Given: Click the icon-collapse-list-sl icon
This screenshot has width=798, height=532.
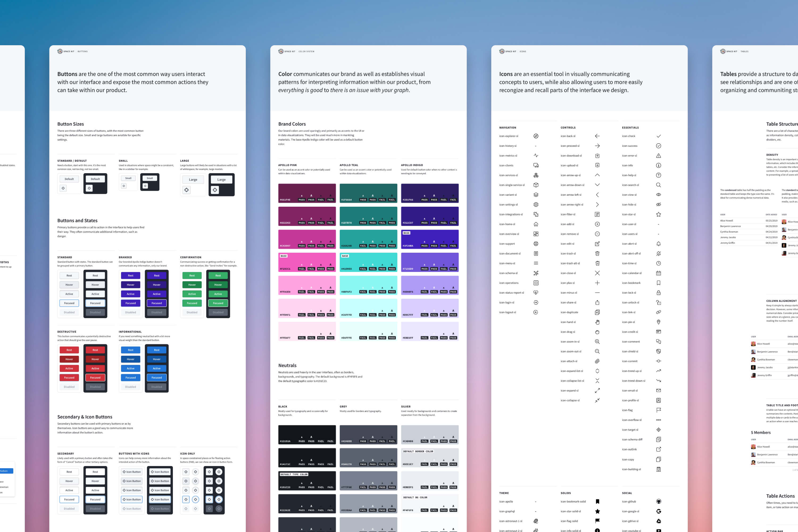Looking at the screenshot, I should coord(597,381).
